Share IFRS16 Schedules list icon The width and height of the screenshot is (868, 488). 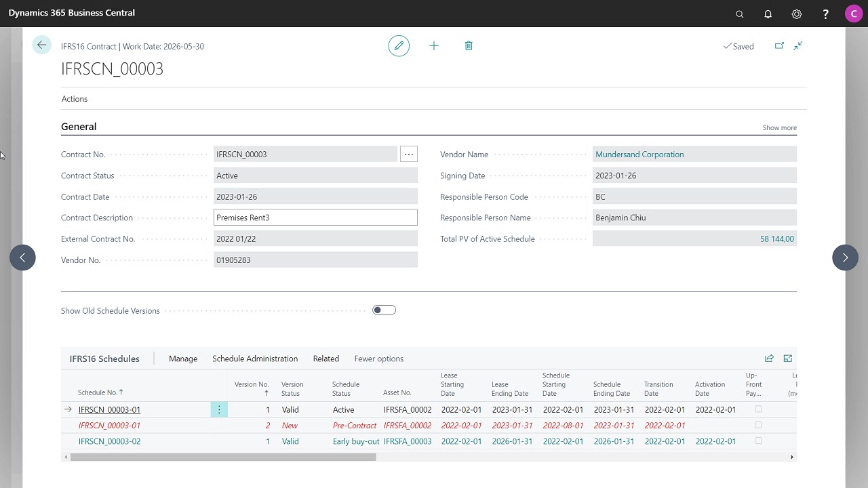pos(769,359)
